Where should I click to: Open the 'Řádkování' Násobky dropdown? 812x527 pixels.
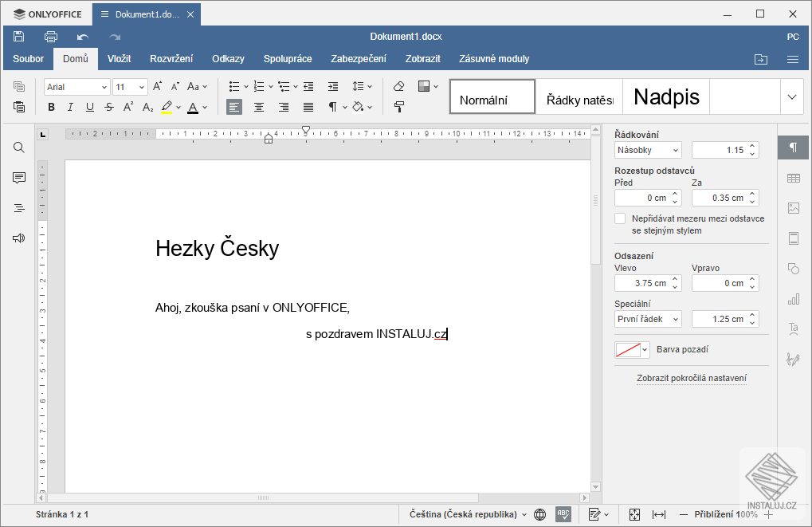(x=647, y=150)
